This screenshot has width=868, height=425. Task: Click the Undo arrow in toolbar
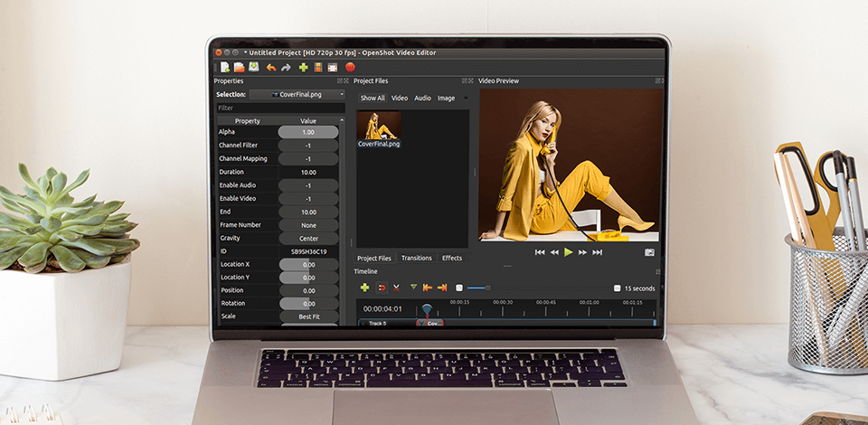(x=271, y=67)
